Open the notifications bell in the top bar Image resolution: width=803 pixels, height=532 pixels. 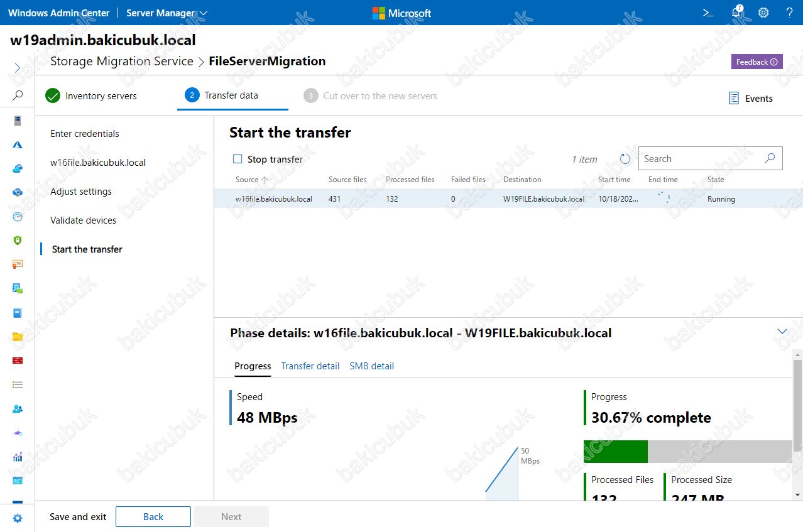click(x=736, y=13)
